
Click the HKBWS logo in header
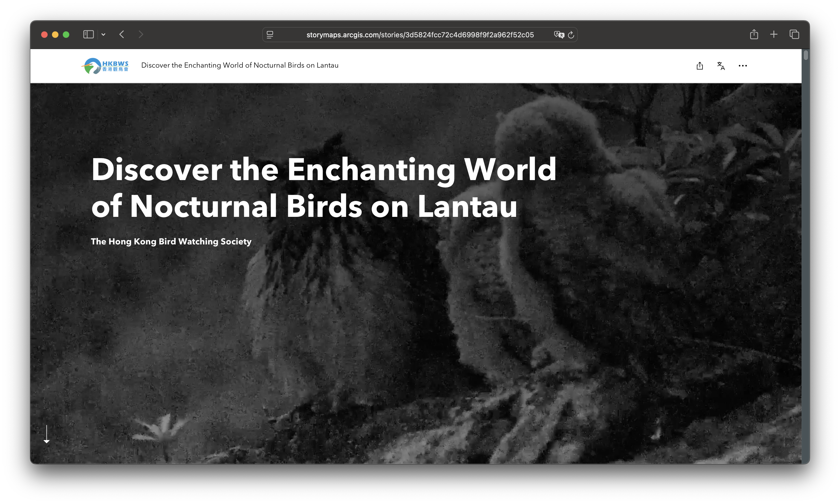click(105, 65)
